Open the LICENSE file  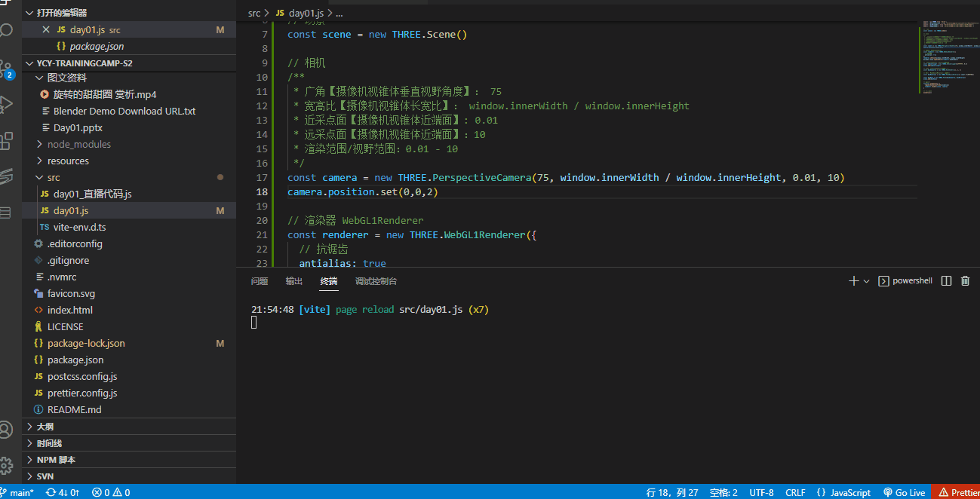coord(129,326)
